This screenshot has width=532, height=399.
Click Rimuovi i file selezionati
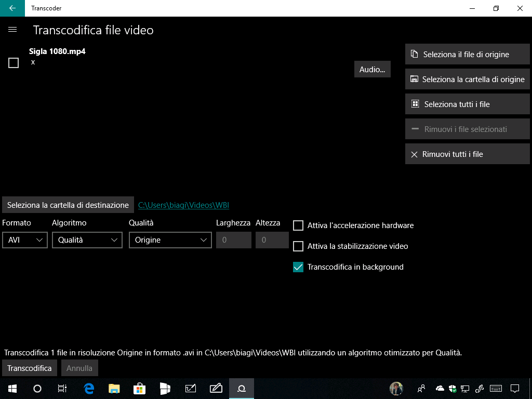pyautogui.click(x=467, y=129)
